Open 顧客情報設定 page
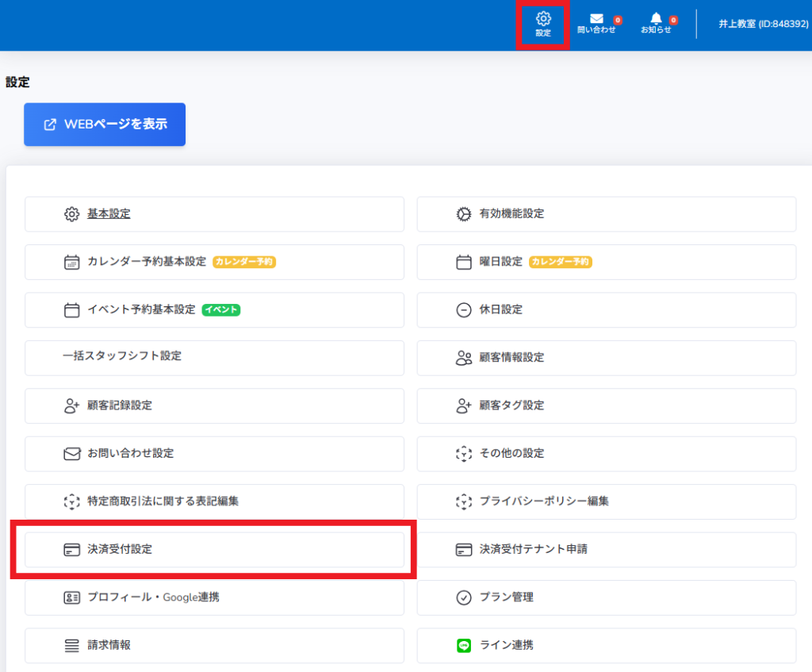 pos(511,358)
